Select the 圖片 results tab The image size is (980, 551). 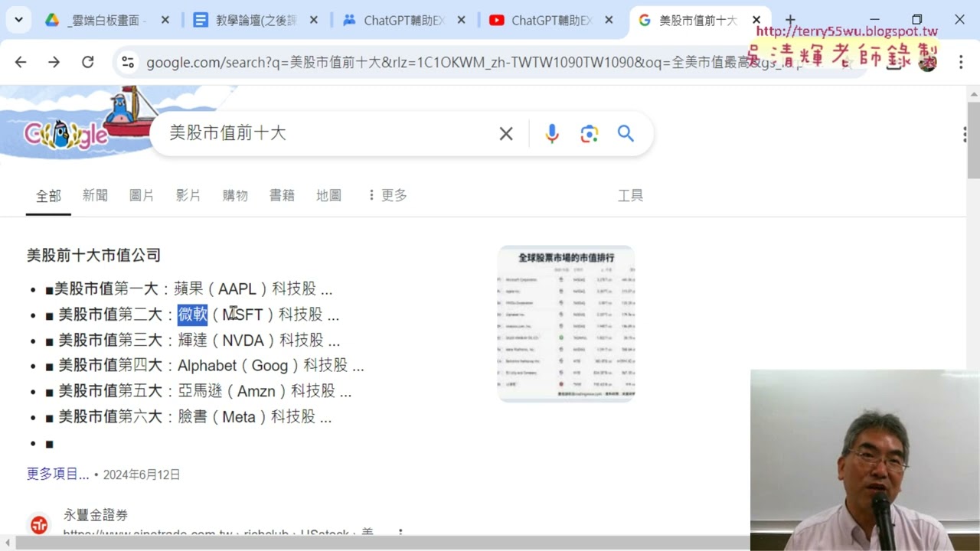point(142,196)
